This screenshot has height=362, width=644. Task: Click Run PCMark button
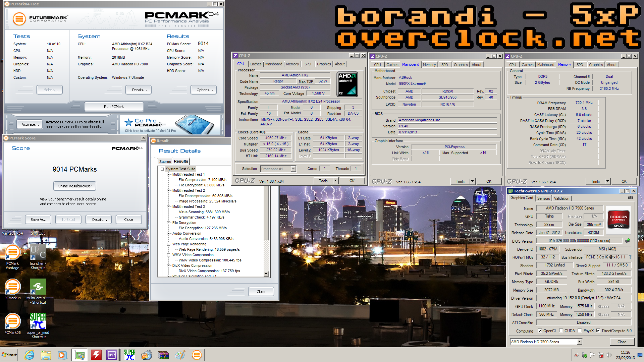(114, 107)
